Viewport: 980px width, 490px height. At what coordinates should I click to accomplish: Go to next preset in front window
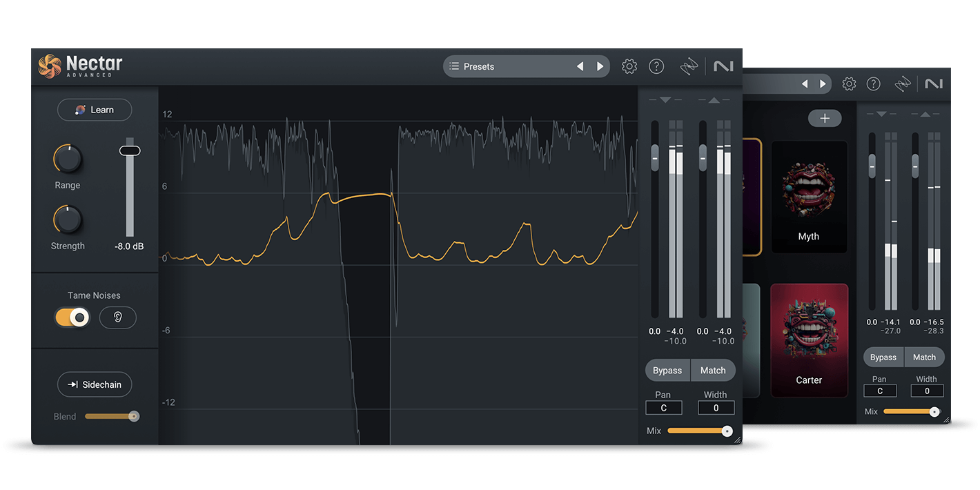(600, 66)
